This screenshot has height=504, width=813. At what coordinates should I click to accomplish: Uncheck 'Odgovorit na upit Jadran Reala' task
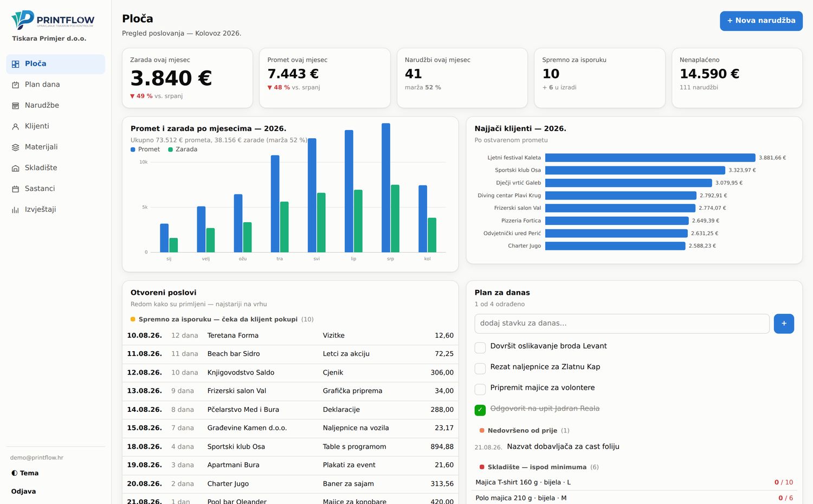(x=480, y=410)
